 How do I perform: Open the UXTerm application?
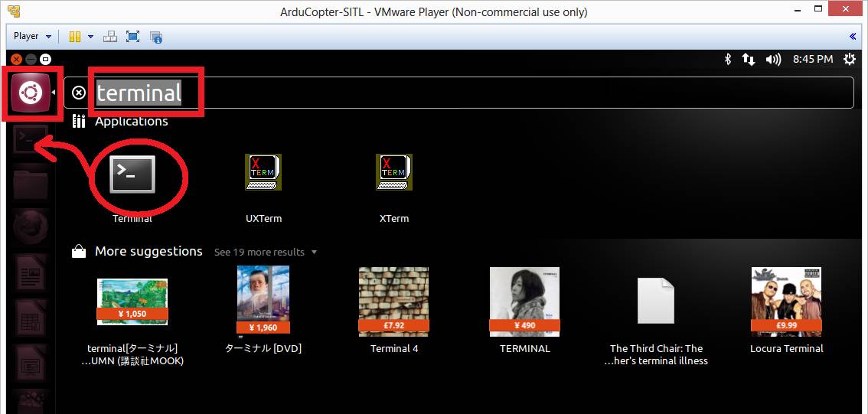click(x=263, y=173)
